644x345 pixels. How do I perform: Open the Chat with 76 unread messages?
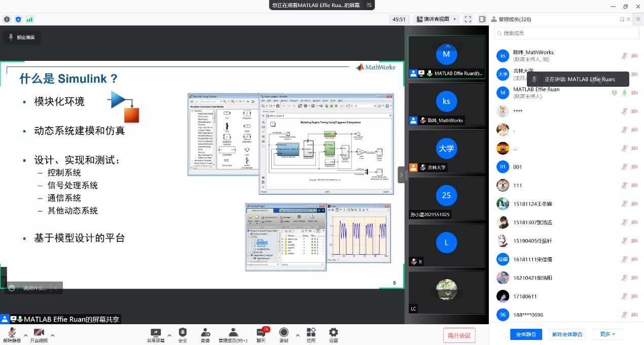(261, 333)
